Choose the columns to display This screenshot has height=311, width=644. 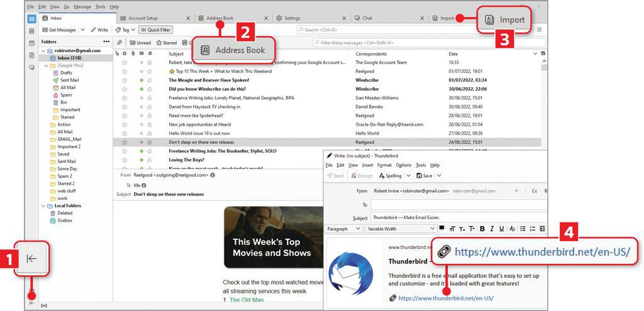tap(543, 54)
